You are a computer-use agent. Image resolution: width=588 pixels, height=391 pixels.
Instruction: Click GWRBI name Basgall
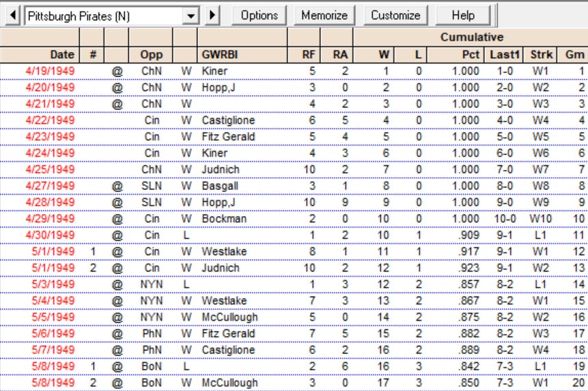(x=220, y=186)
